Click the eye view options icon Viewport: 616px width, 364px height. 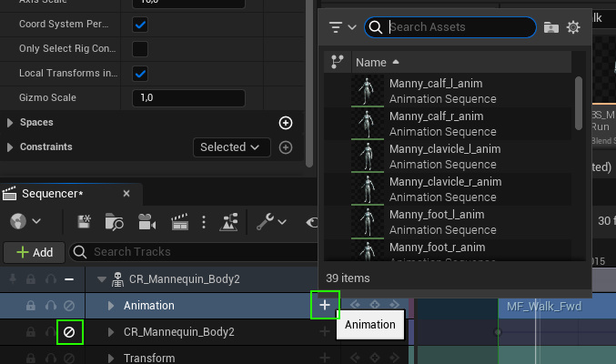point(312,222)
